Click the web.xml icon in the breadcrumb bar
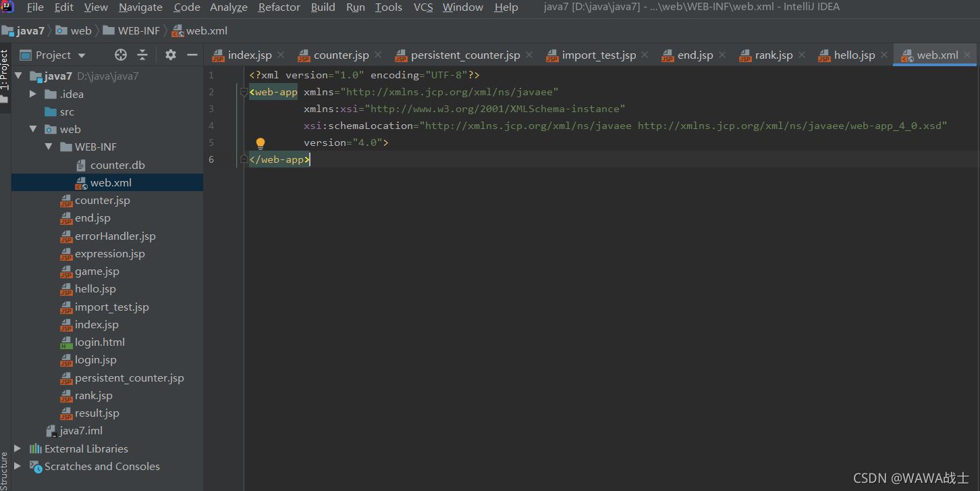The height and width of the screenshot is (491, 980). (x=178, y=30)
